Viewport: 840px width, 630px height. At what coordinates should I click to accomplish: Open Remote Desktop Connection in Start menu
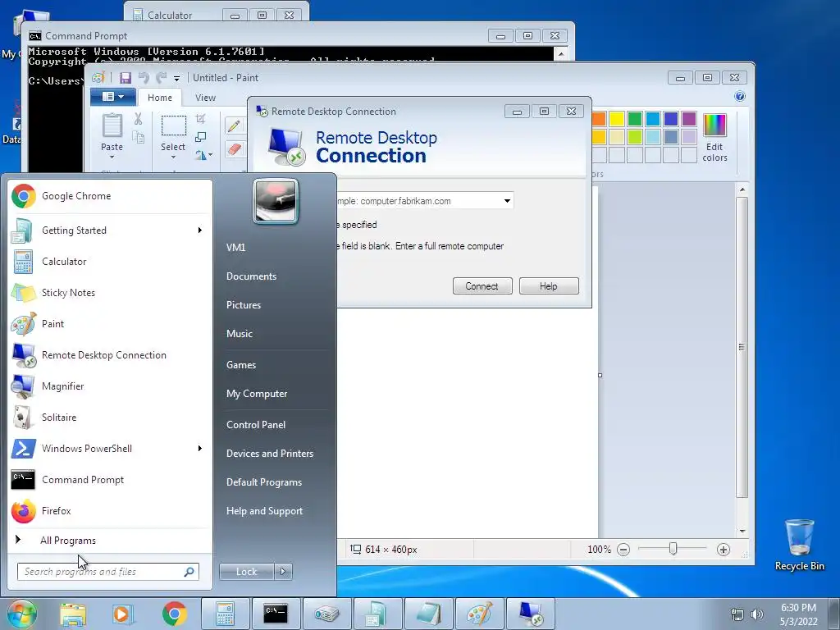[110, 354]
